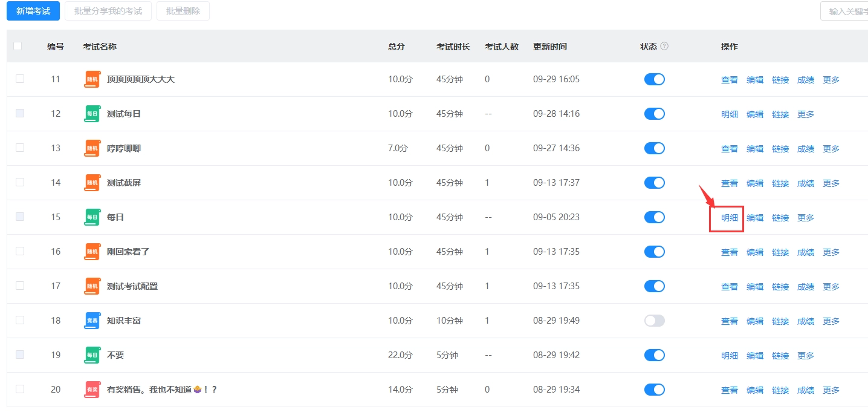This screenshot has width=868, height=415.
Task: Click the keyword search input field
Action: click(x=846, y=11)
